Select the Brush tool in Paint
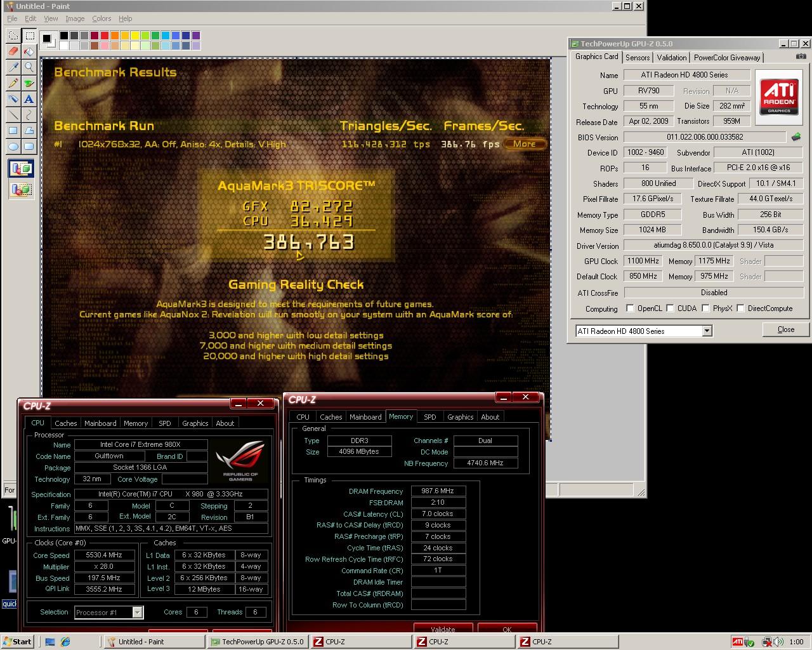812x650 pixels. 29,83
